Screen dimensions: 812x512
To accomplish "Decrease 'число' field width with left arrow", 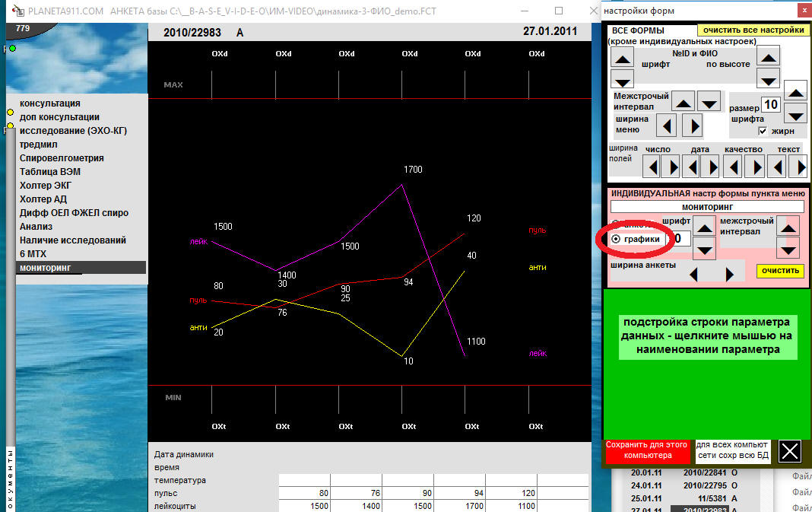I will 652,166.
